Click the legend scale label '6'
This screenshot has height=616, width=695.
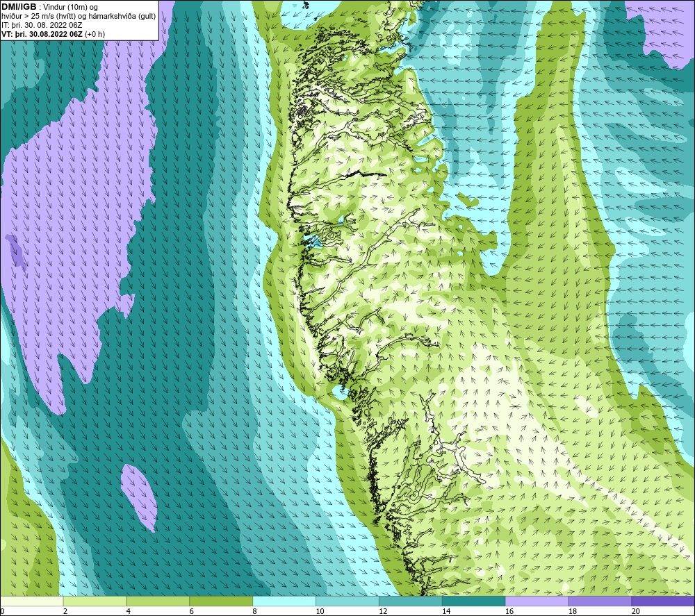pos(192,612)
